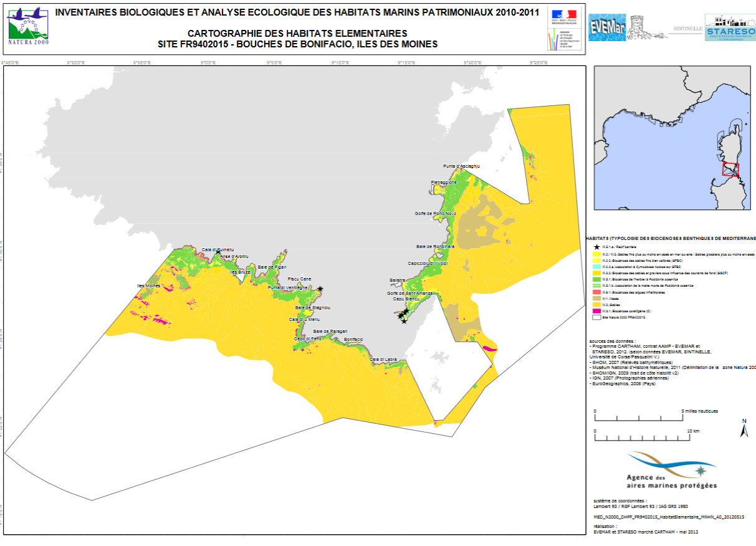This screenshot has width=756, height=546.
Task: Click the Agence des aires marines protégées logo
Action: pos(672,471)
